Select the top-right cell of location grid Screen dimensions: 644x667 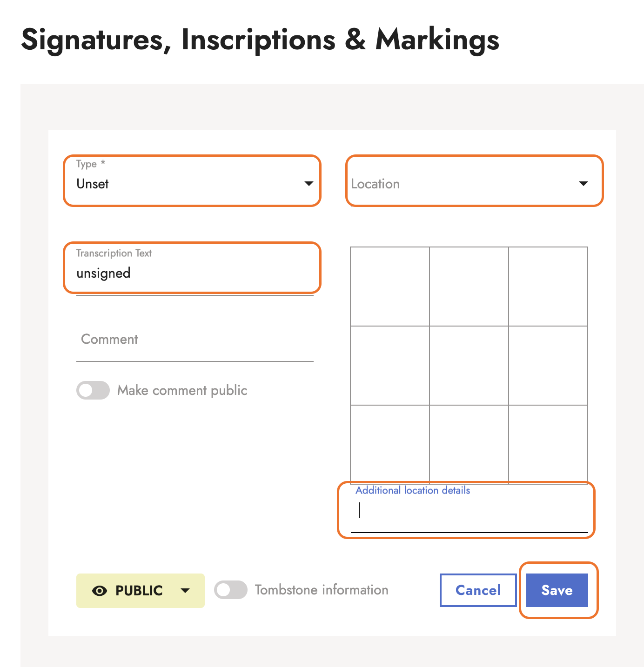548,287
